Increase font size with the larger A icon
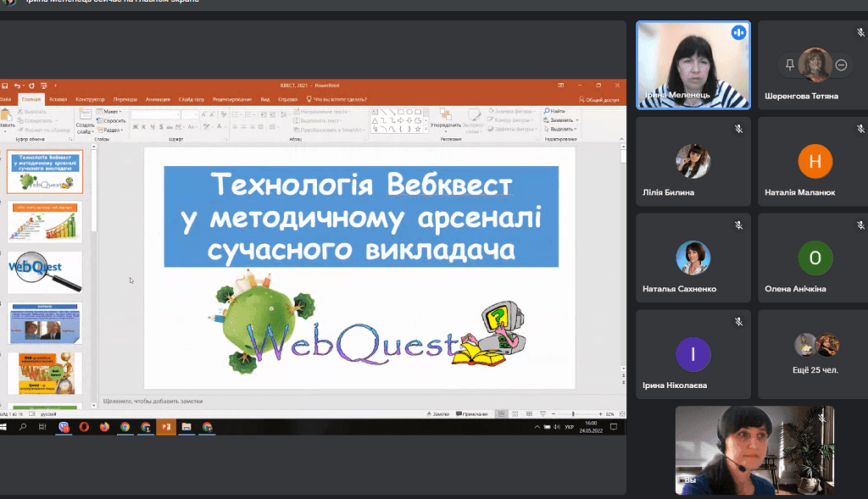The width and height of the screenshot is (868, 499). click(x=203, y=114)
